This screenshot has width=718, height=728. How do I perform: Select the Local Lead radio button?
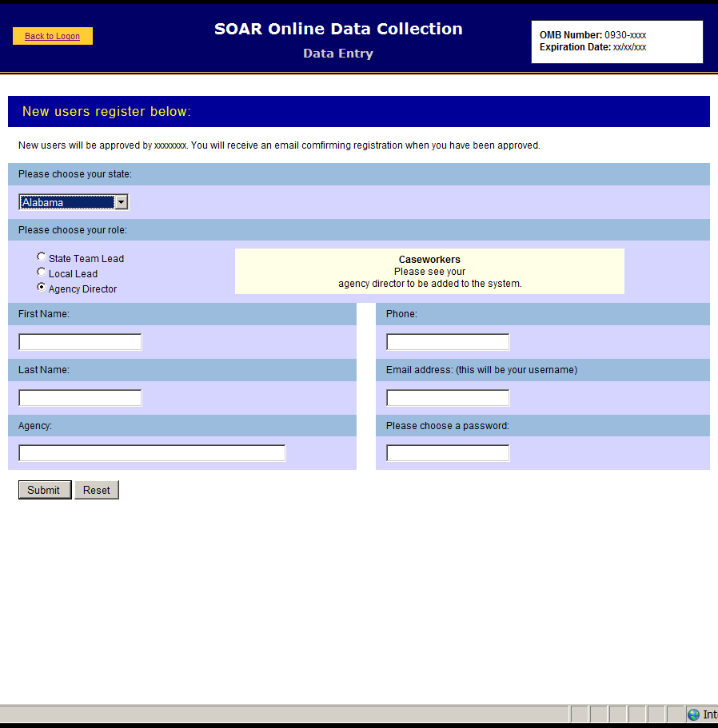[x=42, y=272]
